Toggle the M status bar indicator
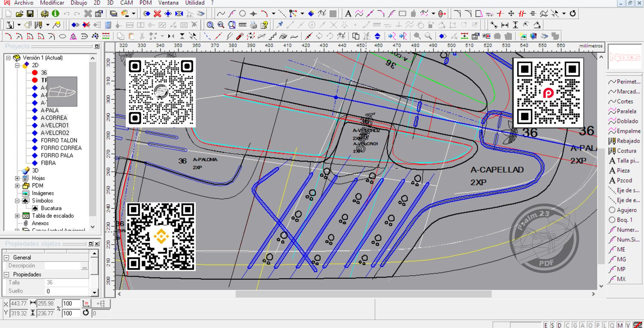 click(620, 325)
